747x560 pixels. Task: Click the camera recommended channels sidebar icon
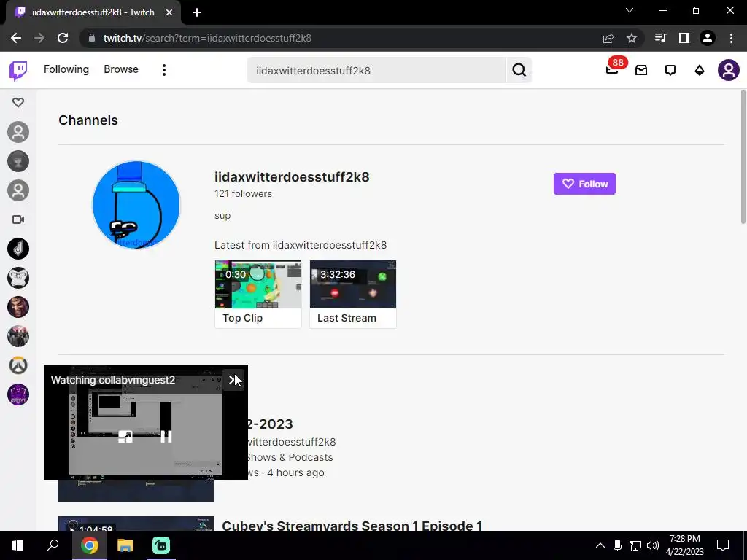click(x=18, y=219)
